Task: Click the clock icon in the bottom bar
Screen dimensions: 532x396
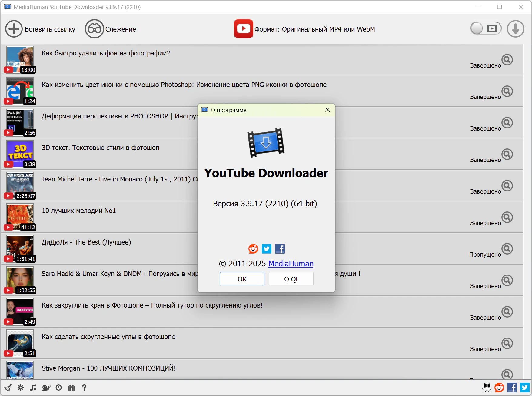Action: point(59,388)
